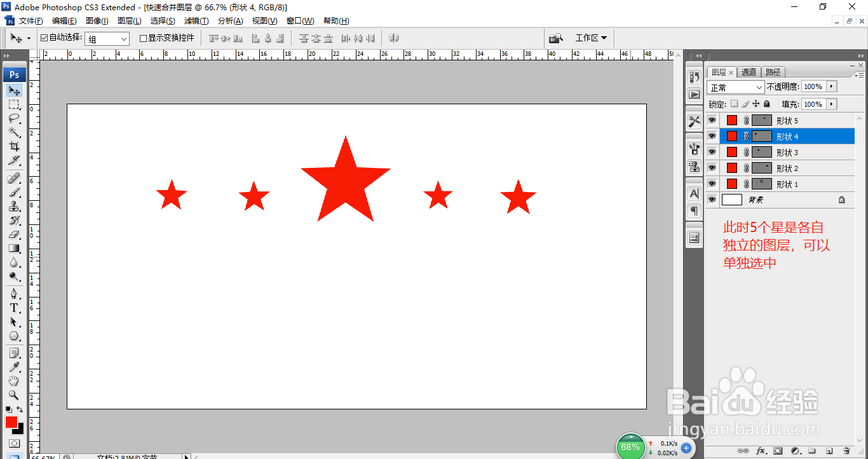
Task: Open the Character panel icon
Action: [694, 193]
